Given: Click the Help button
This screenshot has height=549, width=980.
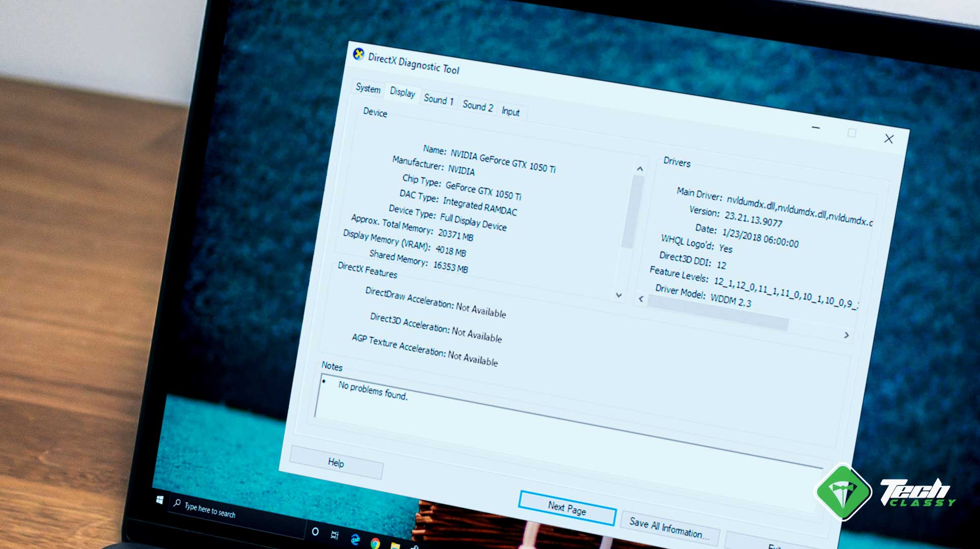Looking at the screenshot, I should pos(335,463).
